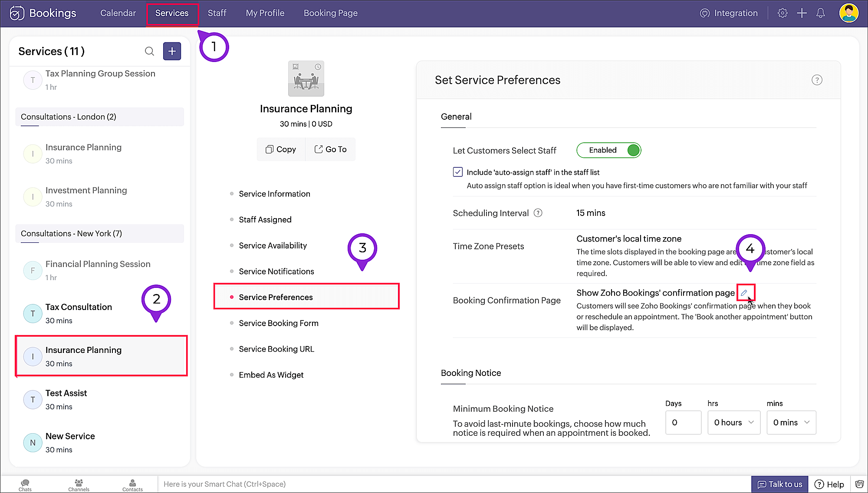The height and width of the screenshot is (493, 868).
Task: Click the Days input field
Action: (x=683, y=422)
